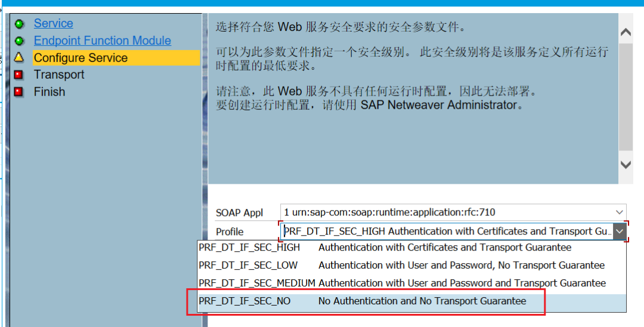Choose PRF_DT_IF_SEC_LOW profile option
Viewport: 644px width, 327px height.
[x=412, y=266]
